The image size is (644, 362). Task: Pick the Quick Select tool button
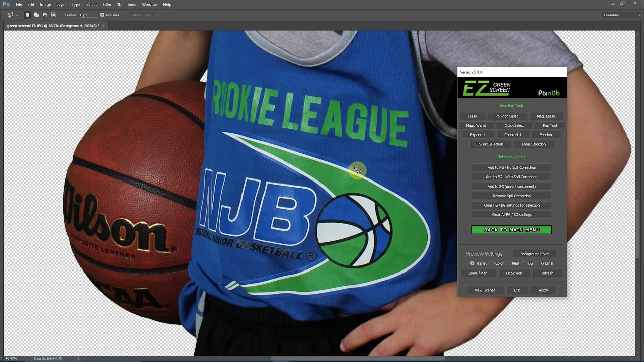[514, 125]
